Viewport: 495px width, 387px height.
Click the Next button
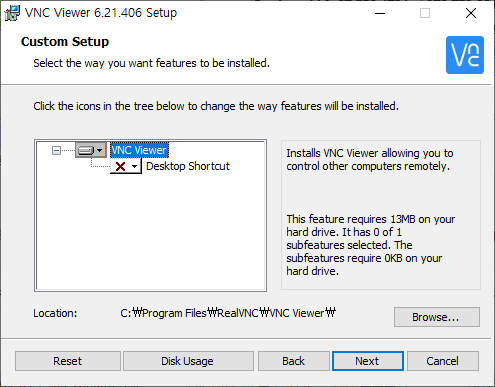pos(367,361)
